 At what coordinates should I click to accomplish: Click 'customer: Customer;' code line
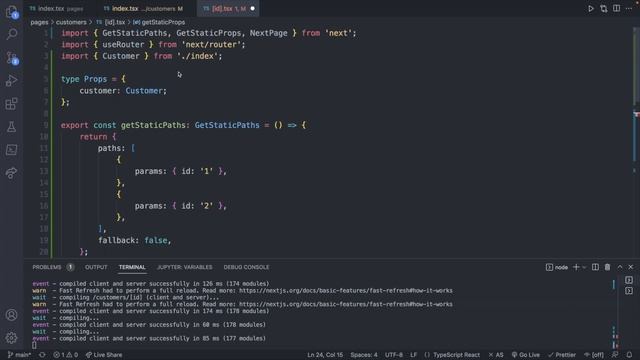pos(123,91)
